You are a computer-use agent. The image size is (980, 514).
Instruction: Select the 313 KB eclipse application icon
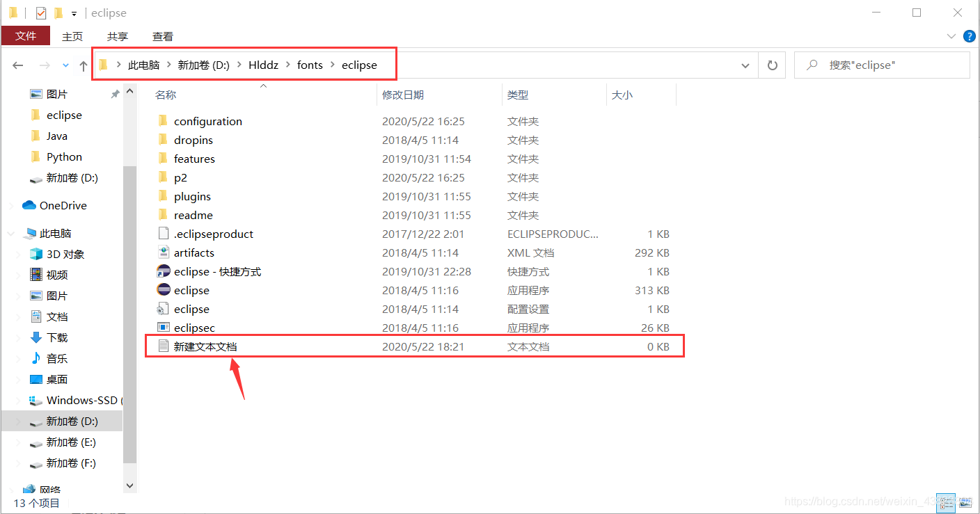[164, 290]
